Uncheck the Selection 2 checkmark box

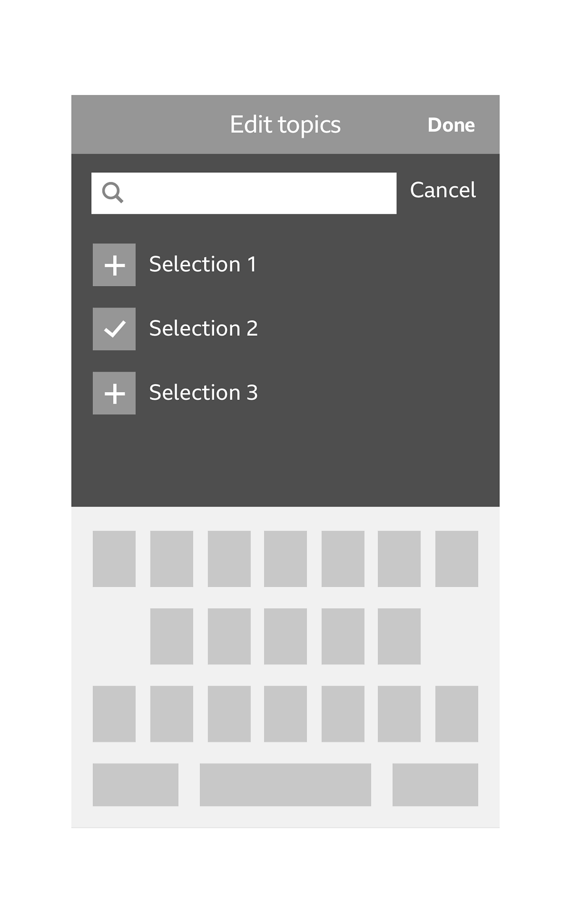click(x=114, y=329)
